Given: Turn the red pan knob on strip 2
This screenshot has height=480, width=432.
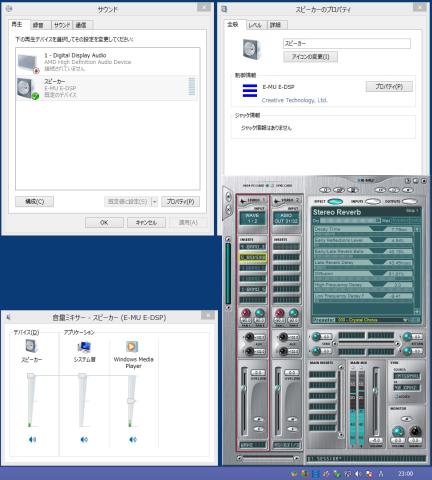Looking at the screenshot, I should pos(280,313).
